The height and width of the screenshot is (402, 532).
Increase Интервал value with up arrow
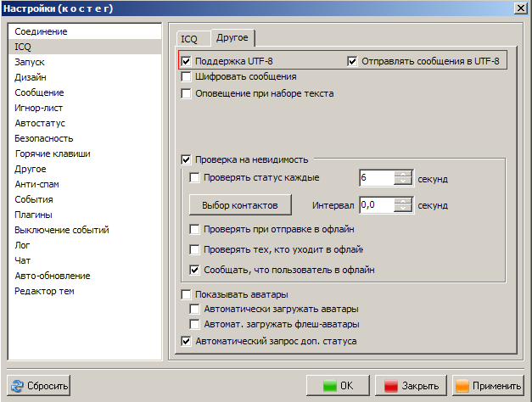click(403, 201)
